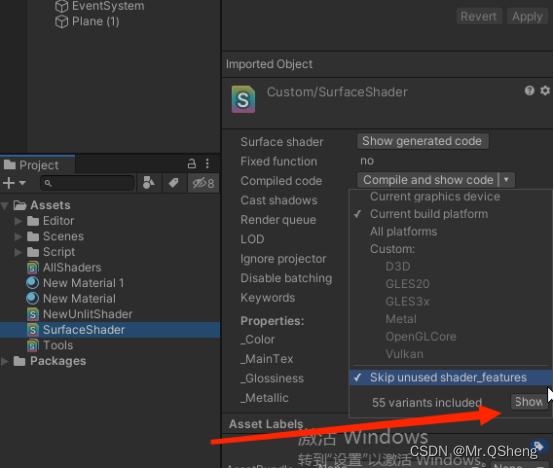Click the Apply button
Screen dimensions: 554x469
(x=527, y=17)
